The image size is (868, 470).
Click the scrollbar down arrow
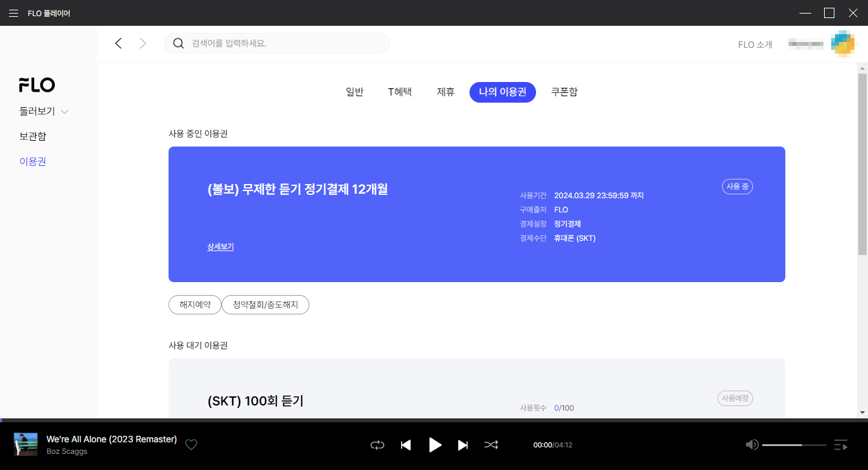click(x=862, y=412)
